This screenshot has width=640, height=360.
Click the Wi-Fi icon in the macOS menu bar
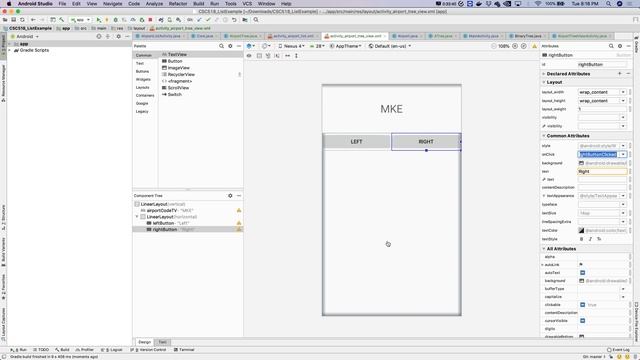pyautogui.click(x=538, y=3)
